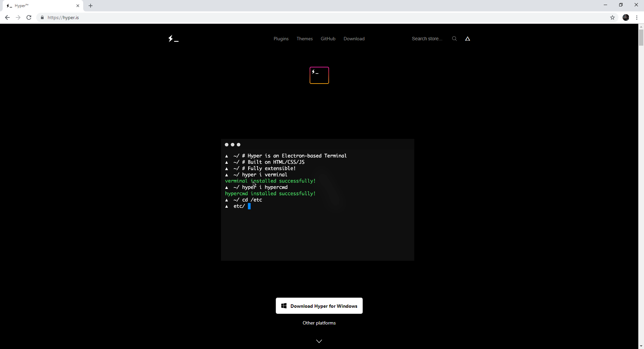The width and height of the screenshot is (644, 349).
Task: Open the Download nav item
Action: coord(354,39)
